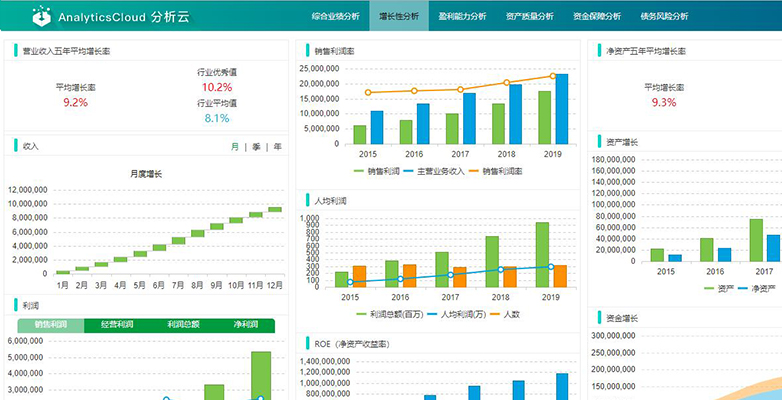
Task: Toggle the 销售利润 legend series
Action: [x=377, y=171]
